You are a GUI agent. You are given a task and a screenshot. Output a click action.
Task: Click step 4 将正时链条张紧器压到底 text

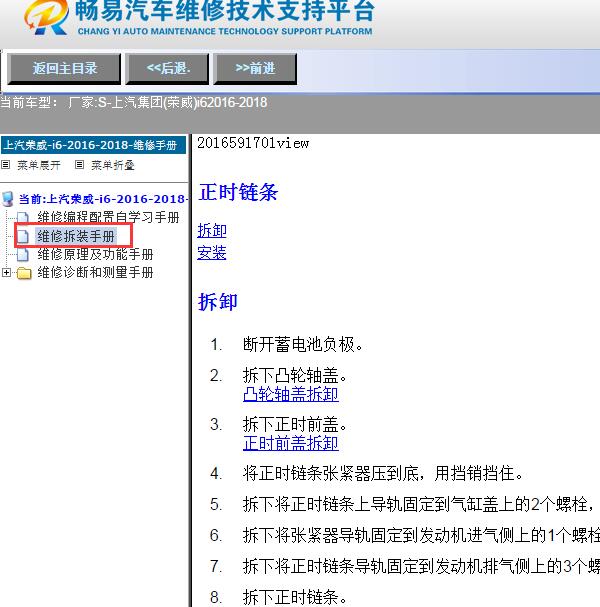(383, 473)
